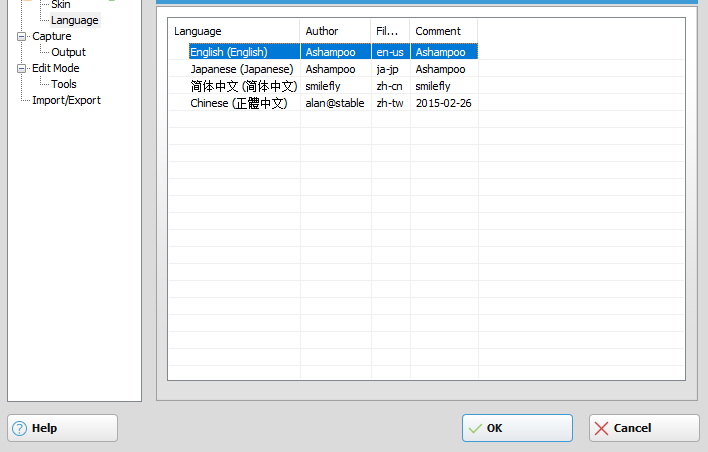Choose Japanese (Japanese) from the language list
Viewport: 708px width, 452px height.
tap(241, 69)
